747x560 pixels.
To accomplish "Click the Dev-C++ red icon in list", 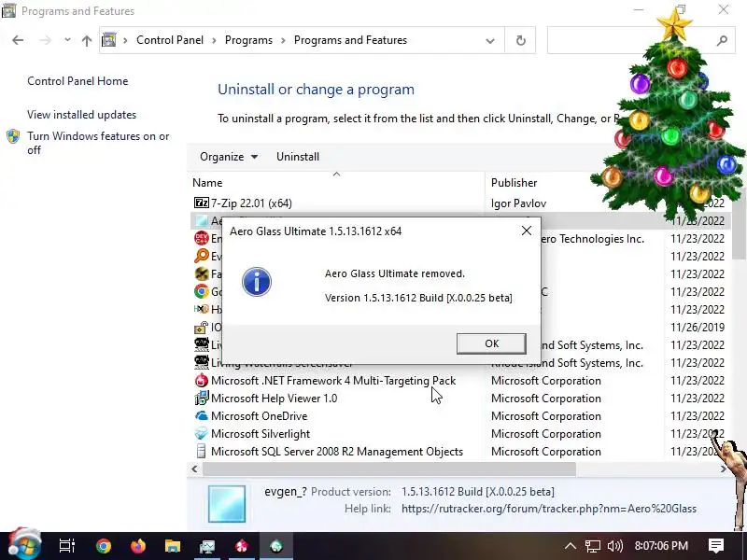I will click(x=202, y=238).
